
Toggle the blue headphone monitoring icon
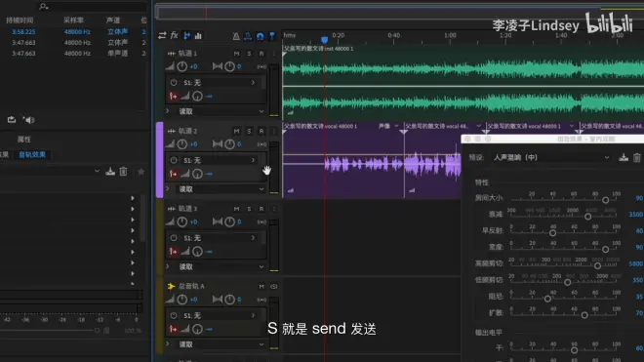(x=260, y=36)
